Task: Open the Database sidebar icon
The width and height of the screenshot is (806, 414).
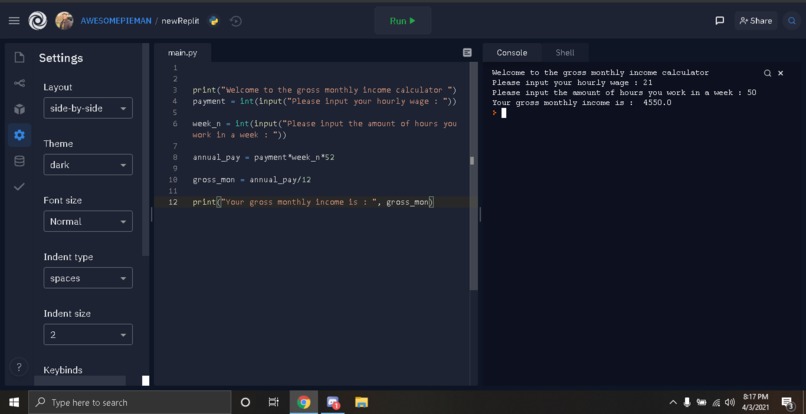Action: (x=19, y=161)
